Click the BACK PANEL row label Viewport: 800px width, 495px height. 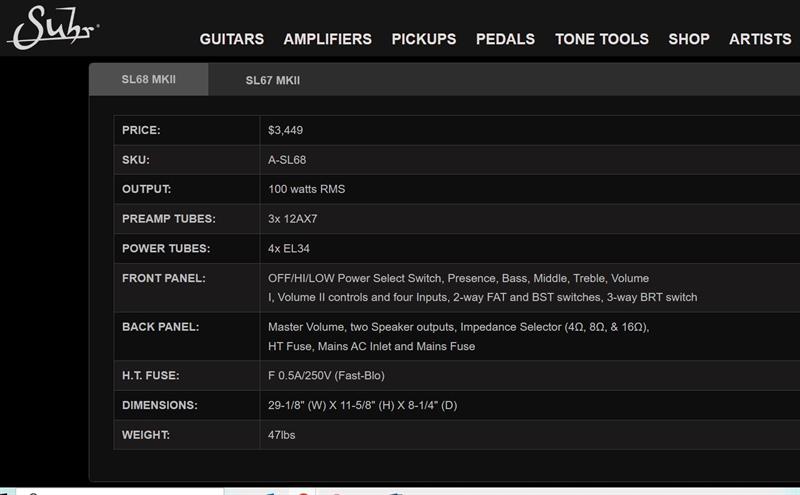(160, 327)
